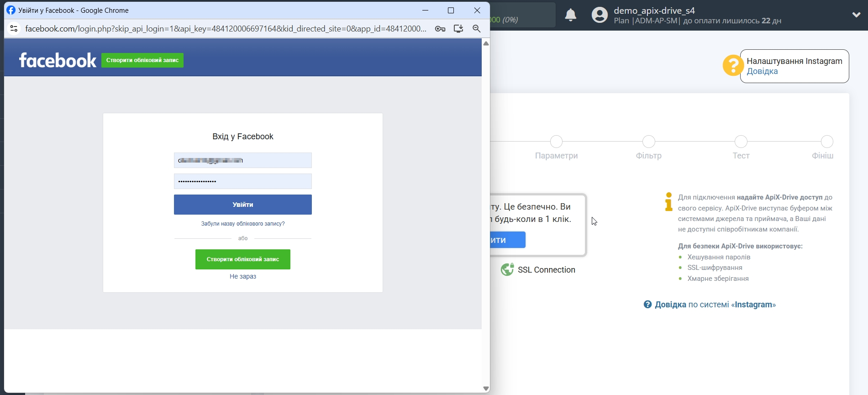868x395 pixels.
Task: Open Довідка по системі Instagram link
Action: [x=715, y=305]
